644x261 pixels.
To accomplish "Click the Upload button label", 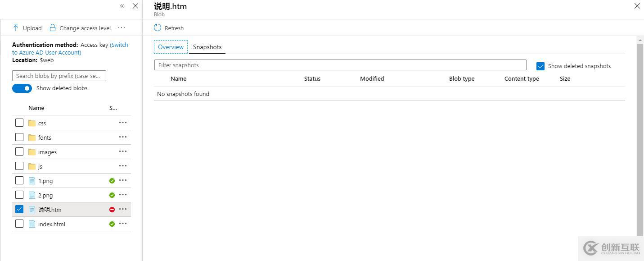I will 32,28.
